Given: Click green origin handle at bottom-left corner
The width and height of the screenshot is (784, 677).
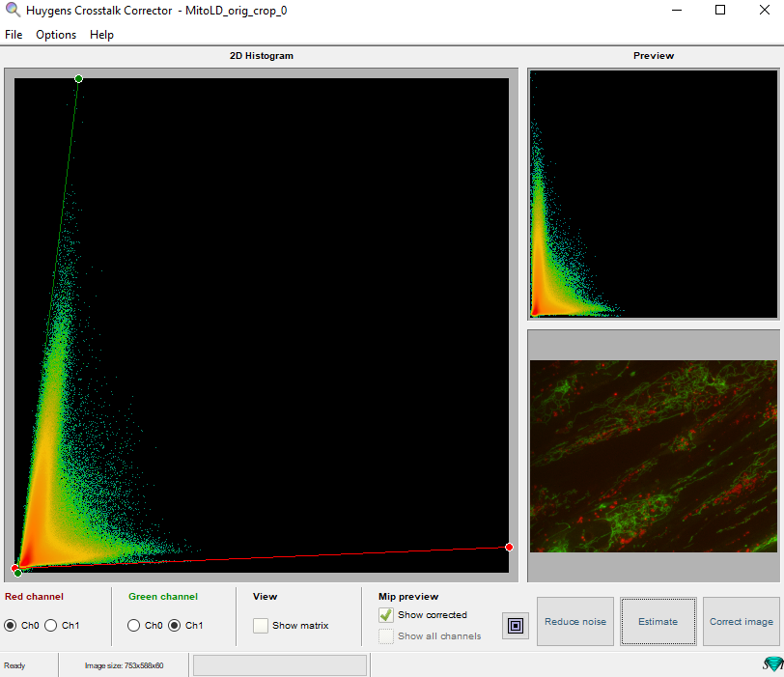Looking at the screenshot, I should [x=18, y=573].
